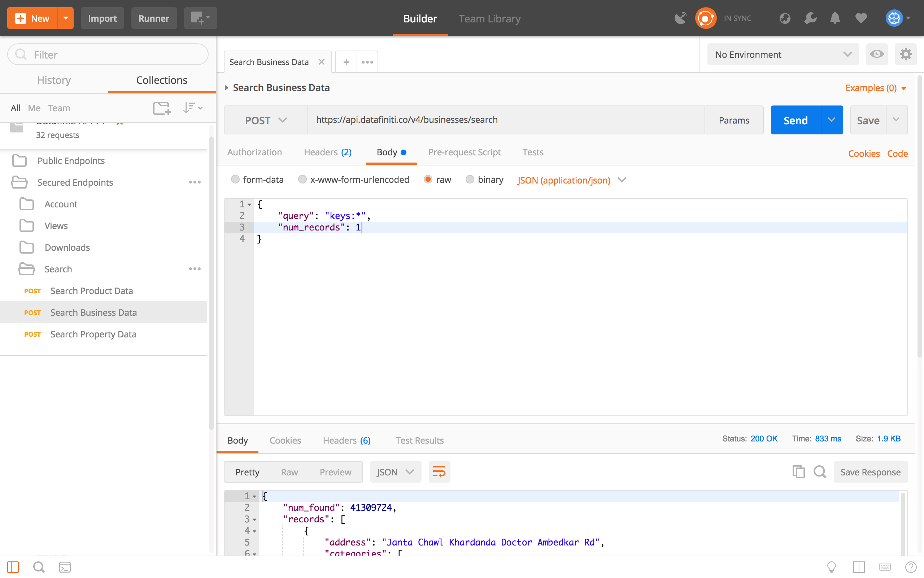
Task: Open keyboard shortcuts icon
Action: 885,567
